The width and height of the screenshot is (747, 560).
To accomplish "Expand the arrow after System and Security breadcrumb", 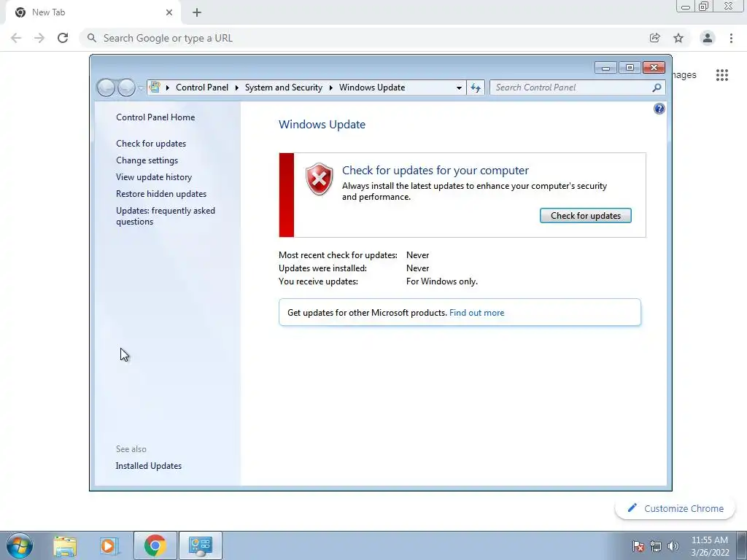I will 330,87.
